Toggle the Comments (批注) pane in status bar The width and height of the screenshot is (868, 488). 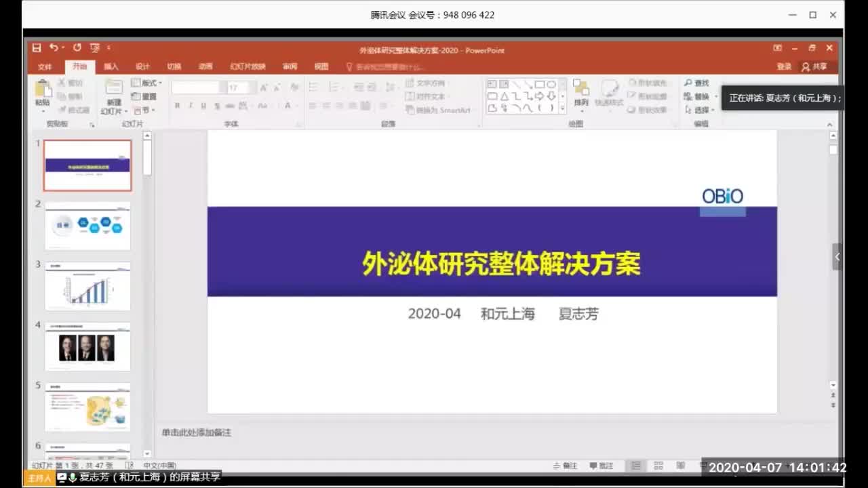(601, 466)
